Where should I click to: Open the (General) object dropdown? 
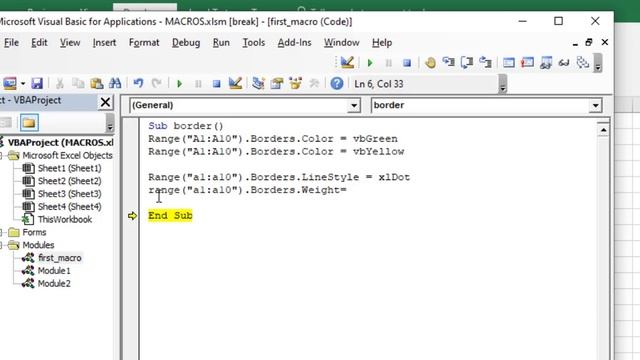(x=353, y=106)
